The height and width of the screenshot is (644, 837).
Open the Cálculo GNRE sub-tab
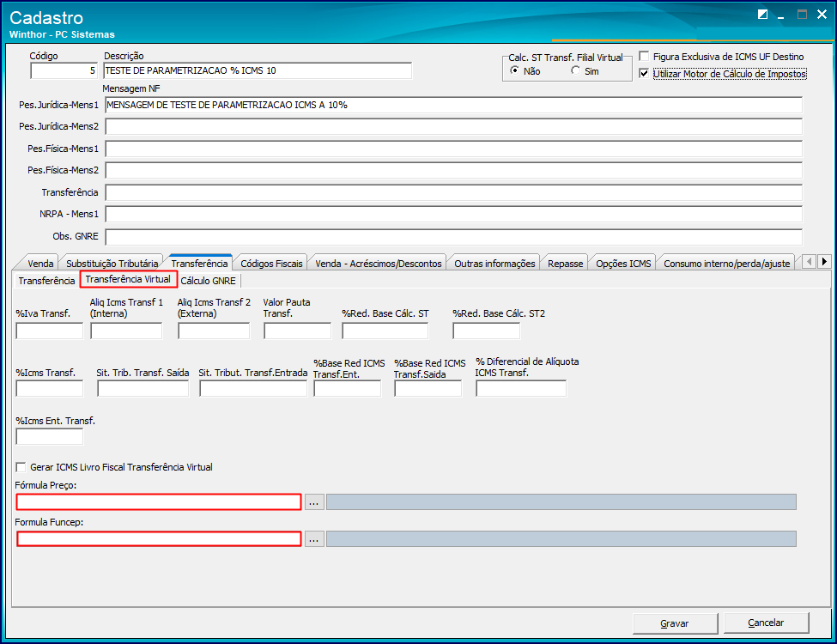(209, 280)
